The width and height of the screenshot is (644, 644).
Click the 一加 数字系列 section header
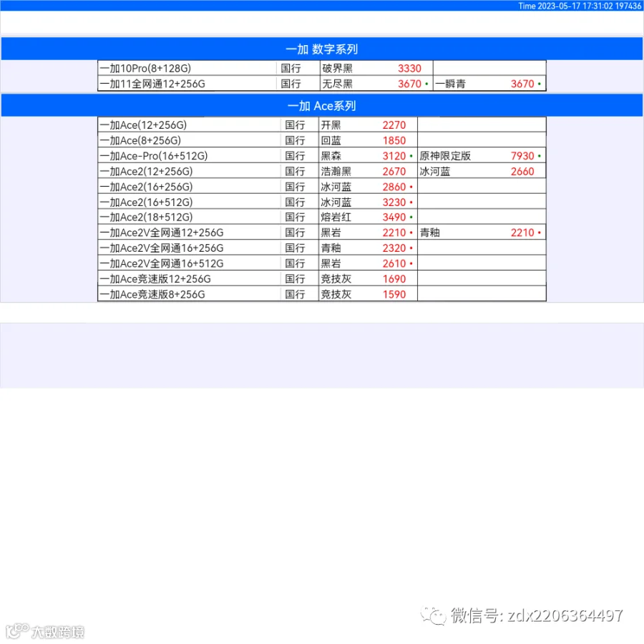click(x=321, y=49)
